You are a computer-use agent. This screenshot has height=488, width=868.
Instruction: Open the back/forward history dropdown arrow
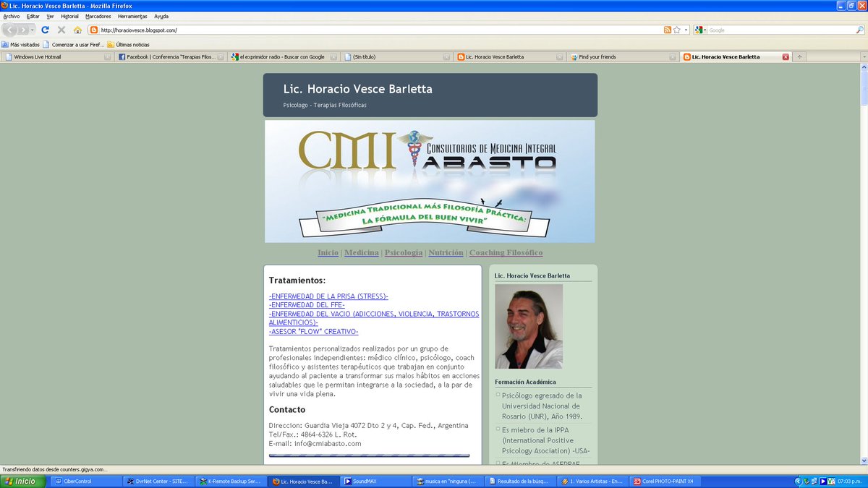tap(33, 30)
